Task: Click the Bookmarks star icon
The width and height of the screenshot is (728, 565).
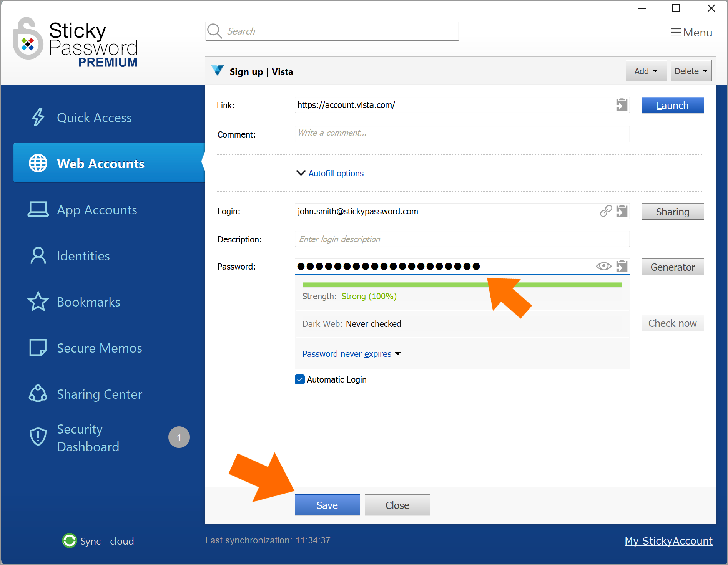Action: 38,302
